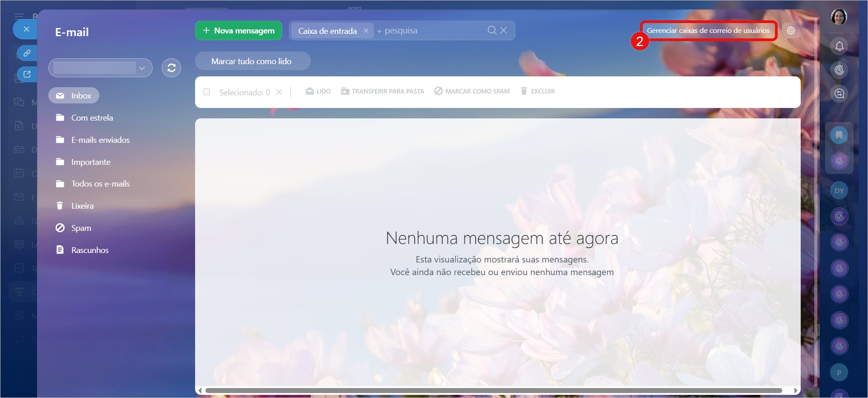Viewport: 868px width, 398px height.
Task: Open the Spam folder
Action: 81,228
